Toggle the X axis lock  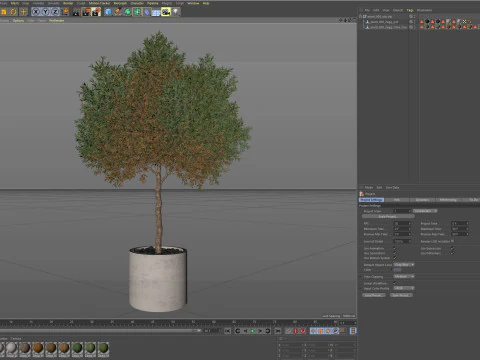pyautogui.click(x=36, y=12)
